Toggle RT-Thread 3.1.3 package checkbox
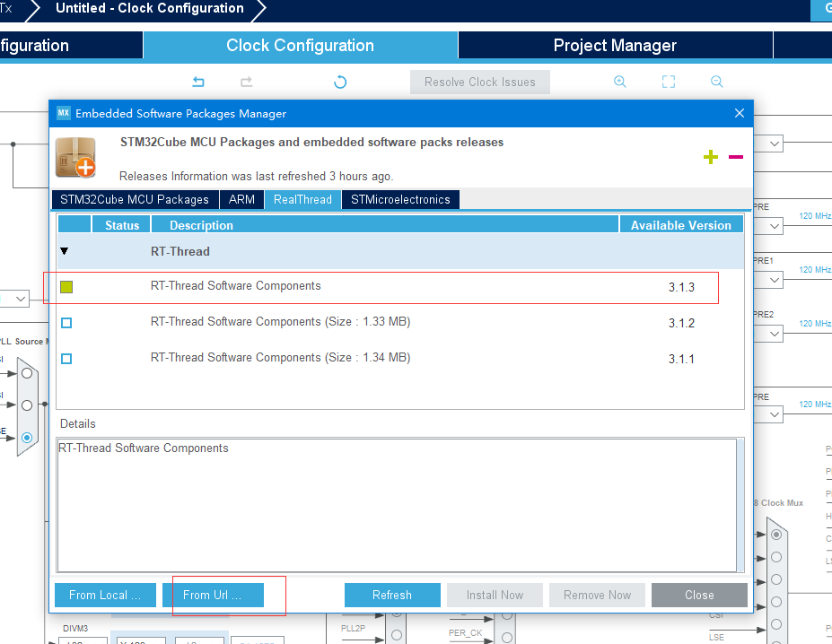The width and height of the screenshot is (832, 644). (x=66, y=287)
